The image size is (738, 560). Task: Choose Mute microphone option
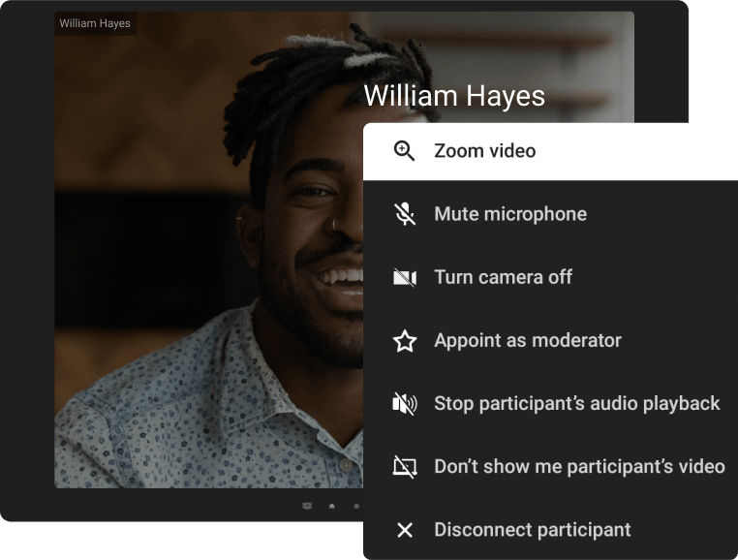point(509,214)
